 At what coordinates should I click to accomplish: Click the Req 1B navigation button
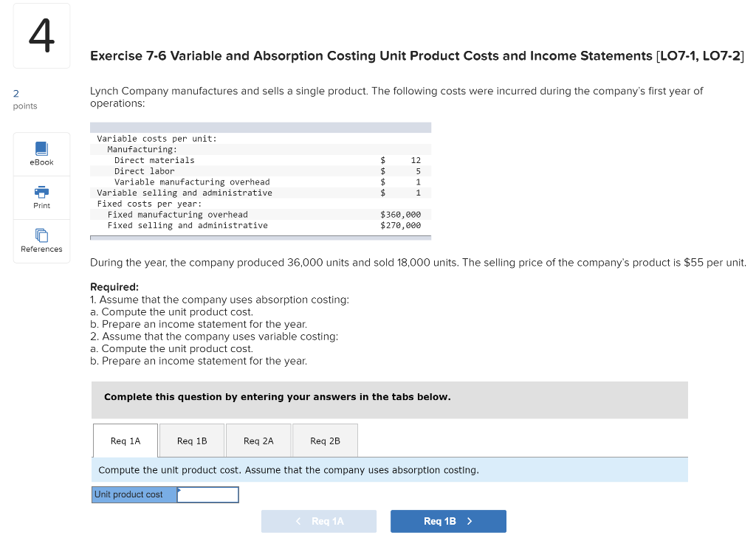tap(448, 520)
